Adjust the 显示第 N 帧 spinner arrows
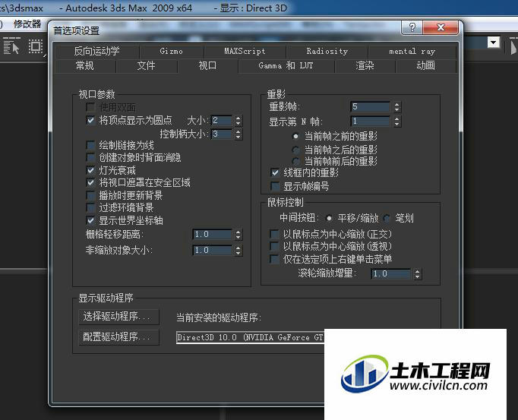 (x=396, y=122)
